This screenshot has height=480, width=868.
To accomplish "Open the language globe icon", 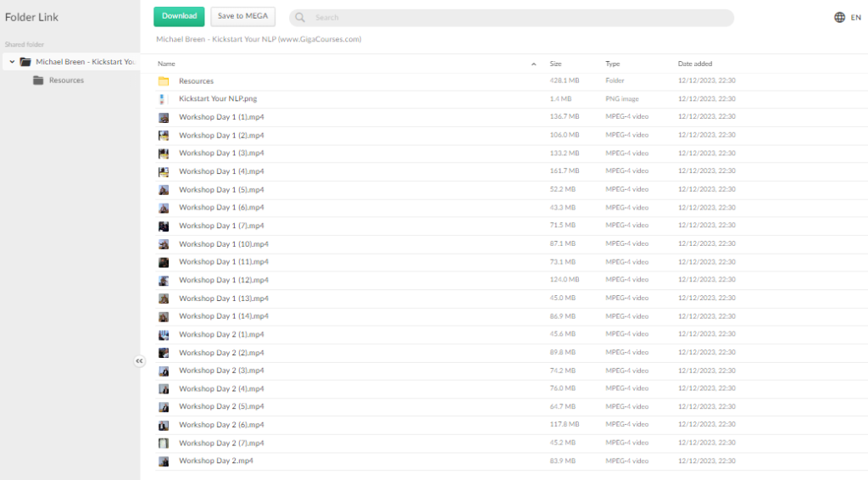I will [x=839, y=17].
